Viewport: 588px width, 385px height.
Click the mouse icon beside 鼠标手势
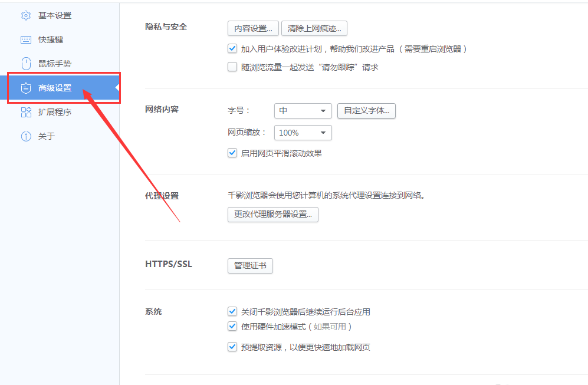[x=26, y=64]
